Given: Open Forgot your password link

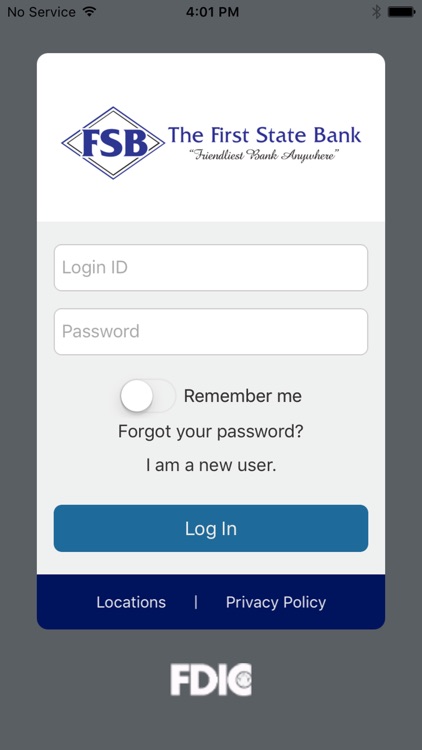Looking at the screenshot, I should [211, 431].
